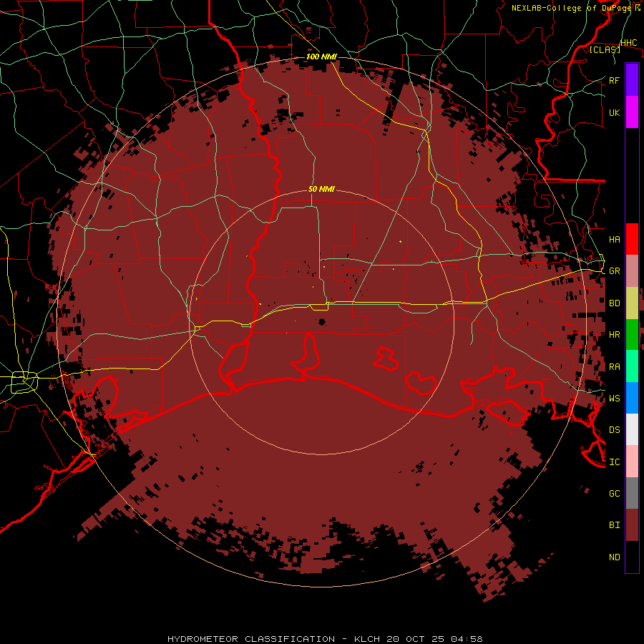Click the 'BD' legend label
This screenshot has height=644, width=644.
tap(615, 303)
